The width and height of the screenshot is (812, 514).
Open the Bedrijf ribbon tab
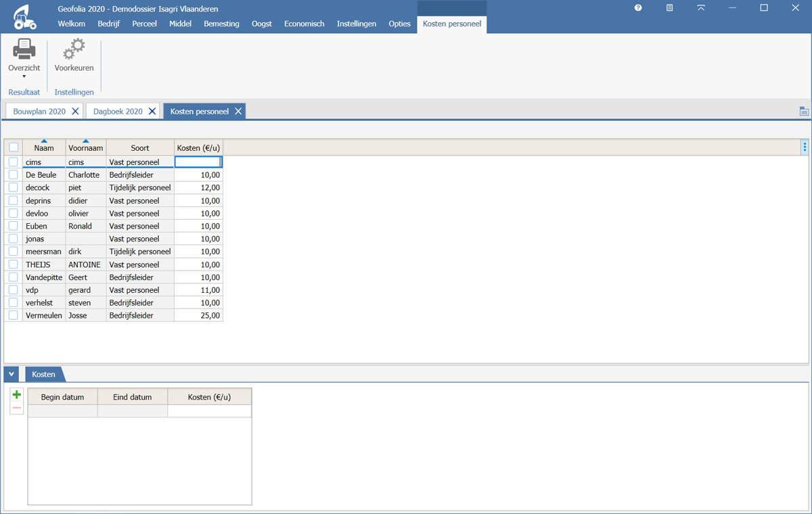[x=108, y=24]
